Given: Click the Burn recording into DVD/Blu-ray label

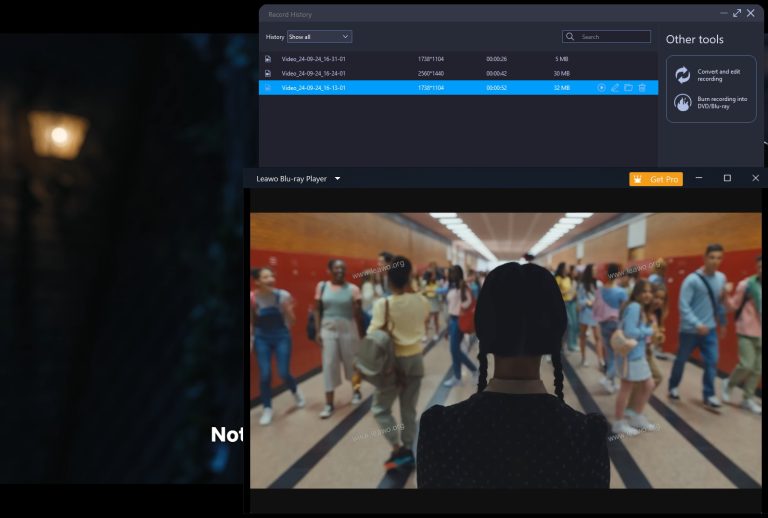Looking at the screenshot, I should pos(722,102).
